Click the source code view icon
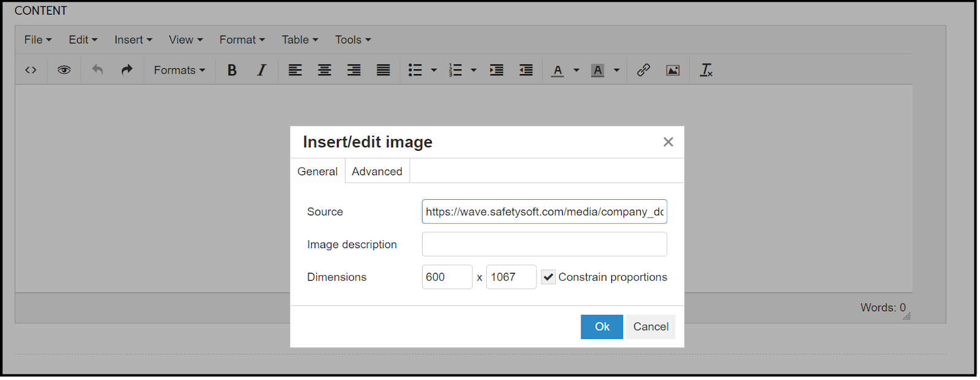The height and width of the screenshot is (380, 980). coord(31,70)
